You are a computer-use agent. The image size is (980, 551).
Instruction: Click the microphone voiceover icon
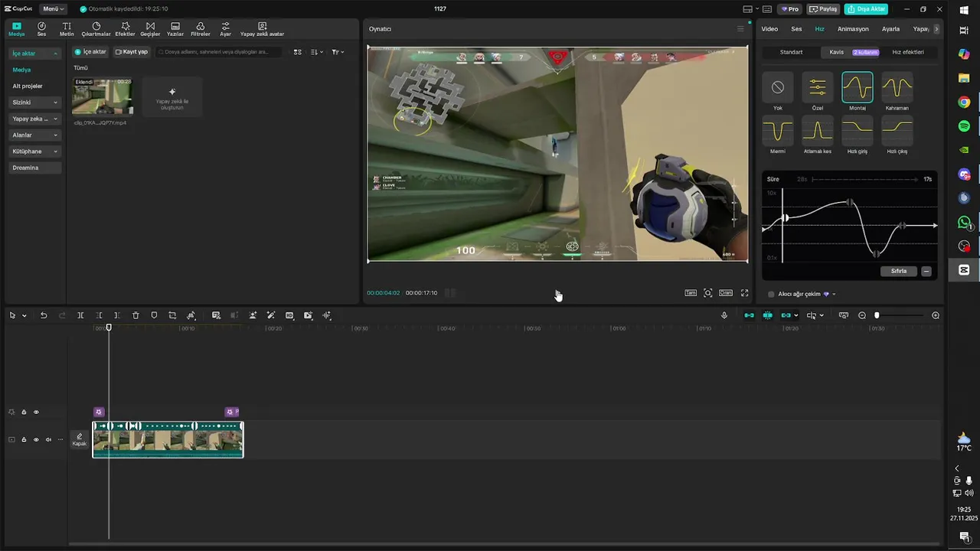point(724,315)
